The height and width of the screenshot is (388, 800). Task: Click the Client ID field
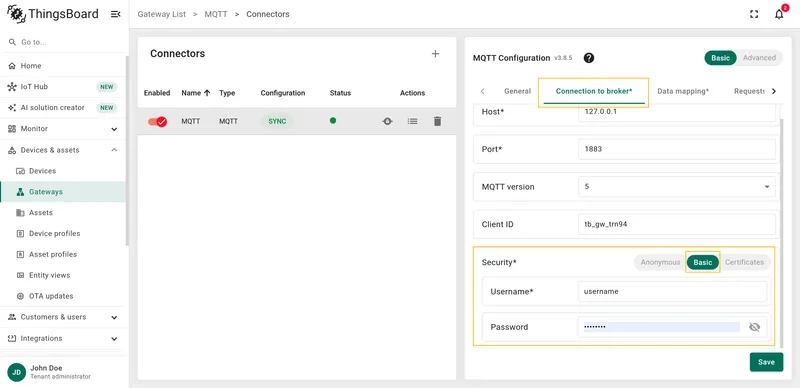677,224
